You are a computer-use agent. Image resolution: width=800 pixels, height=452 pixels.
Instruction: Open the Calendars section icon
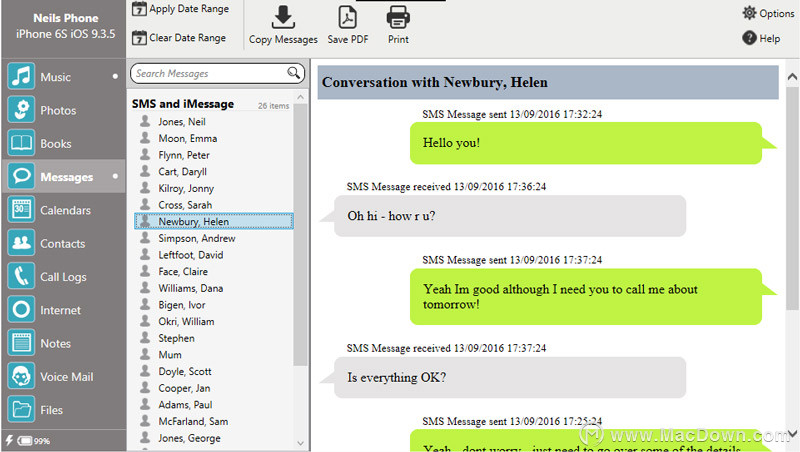[x=21, y=210]
